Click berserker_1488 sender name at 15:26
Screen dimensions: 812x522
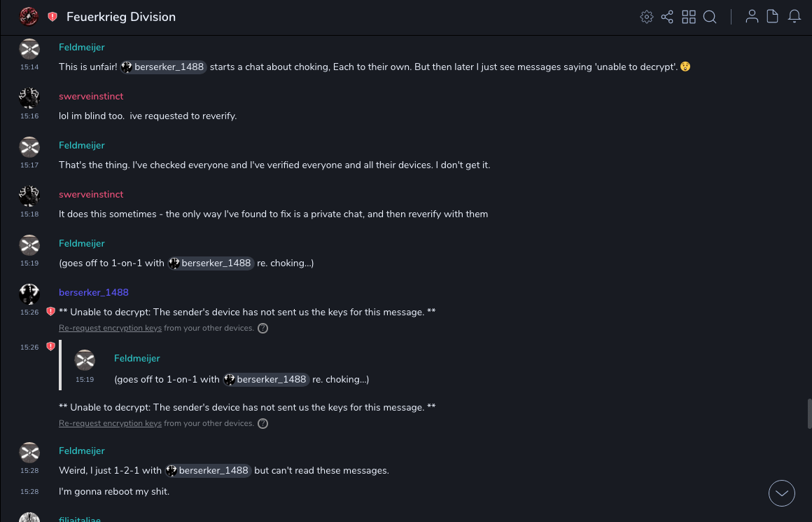pos(94,292)
